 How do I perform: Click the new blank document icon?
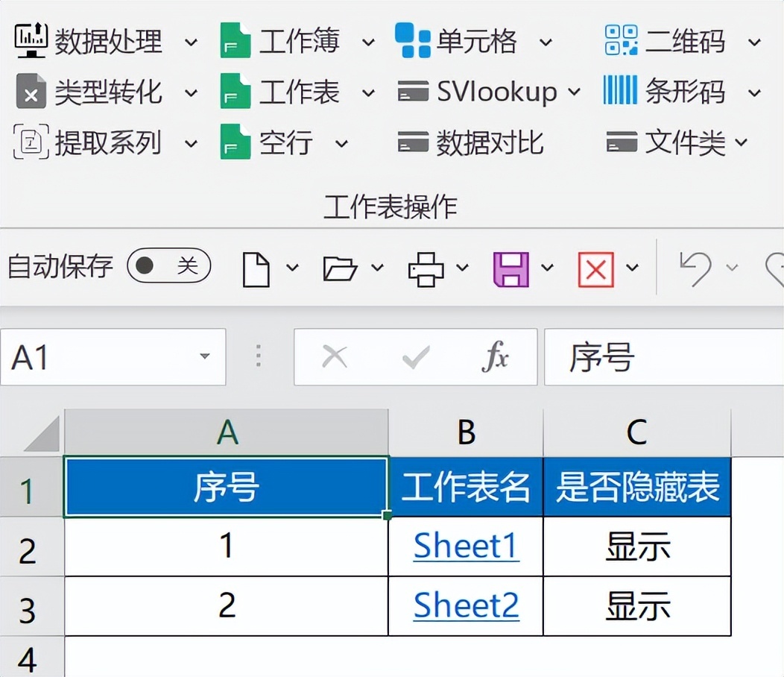click(256, 268)
